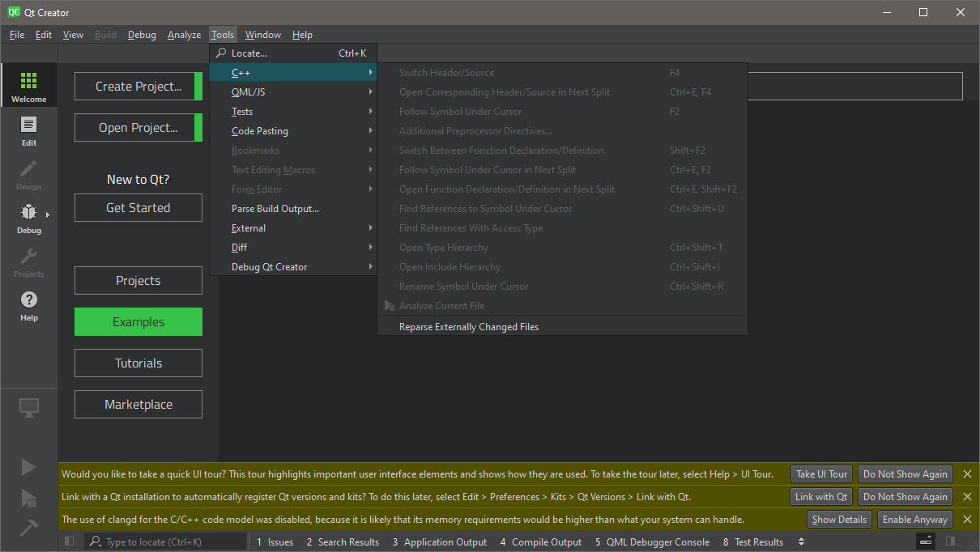This screenshot has width=980, height=552.
Task: Choose Reparse Externally Changed Files
Action: point(562,327)
